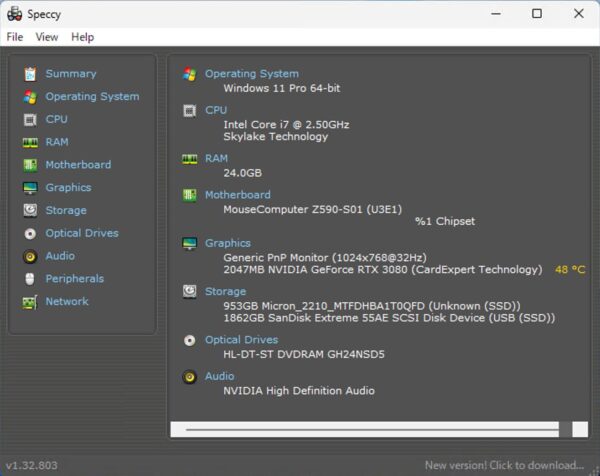Click the horizontal scrollbar in summary pane
This screenshot has width=600, height=476.
[x=370, y=429]
